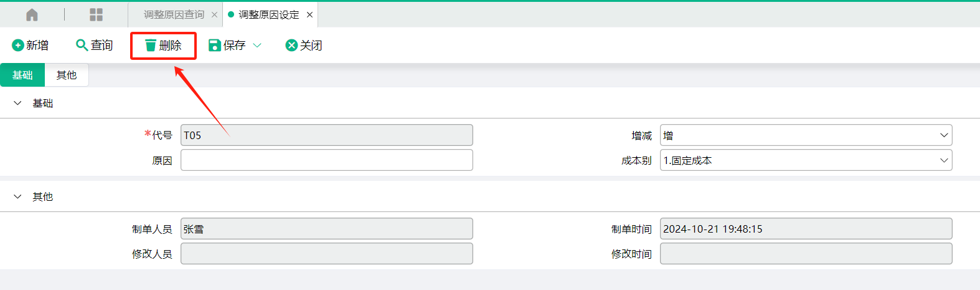Switch to the 调整原因查询 tab

coord(174,15)
